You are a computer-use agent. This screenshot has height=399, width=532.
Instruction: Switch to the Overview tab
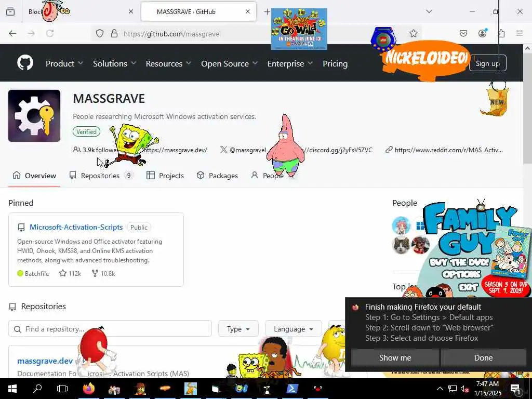pyautogui.click(x=34, y=176)
